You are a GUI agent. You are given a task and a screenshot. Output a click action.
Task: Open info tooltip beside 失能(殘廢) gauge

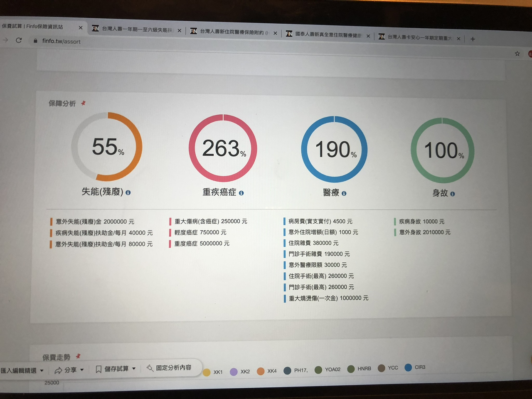pyautogui.click(x=128, y=193)
